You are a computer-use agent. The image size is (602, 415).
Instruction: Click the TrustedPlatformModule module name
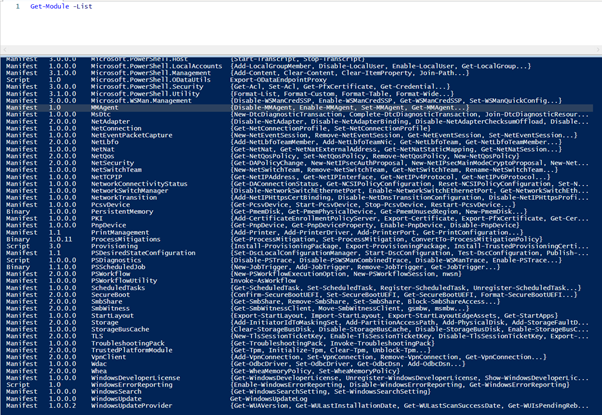(131, 350)
